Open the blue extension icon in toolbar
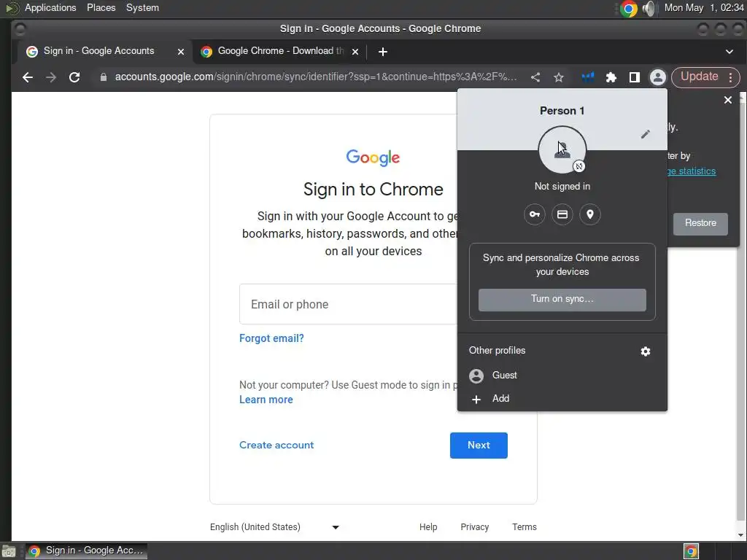 click(587, 77)
